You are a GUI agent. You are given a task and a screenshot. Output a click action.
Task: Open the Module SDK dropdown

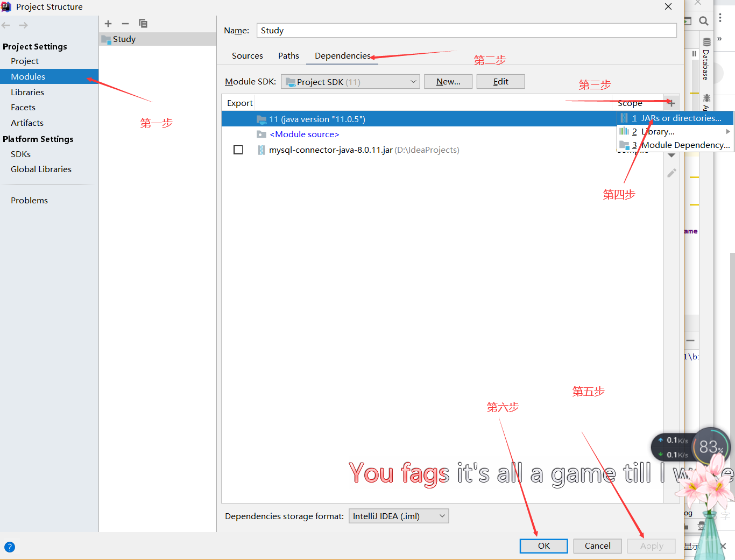click(350, 82)
